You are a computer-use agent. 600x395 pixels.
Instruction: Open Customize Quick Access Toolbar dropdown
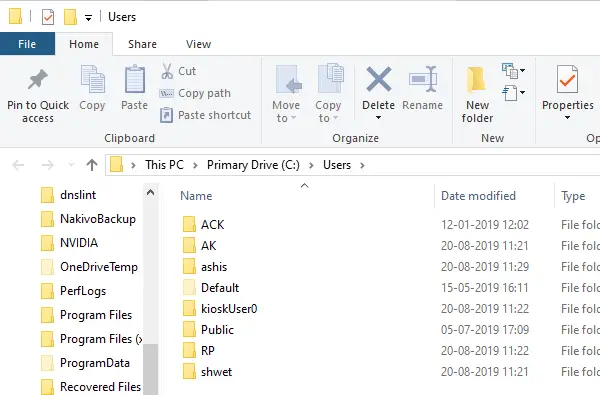(88, 18)
